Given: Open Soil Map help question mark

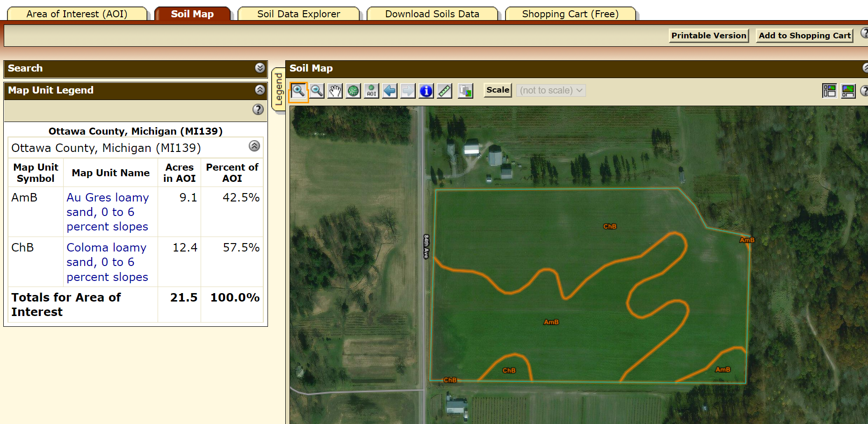Looking at the screenshot, I should tap(865, 91).
